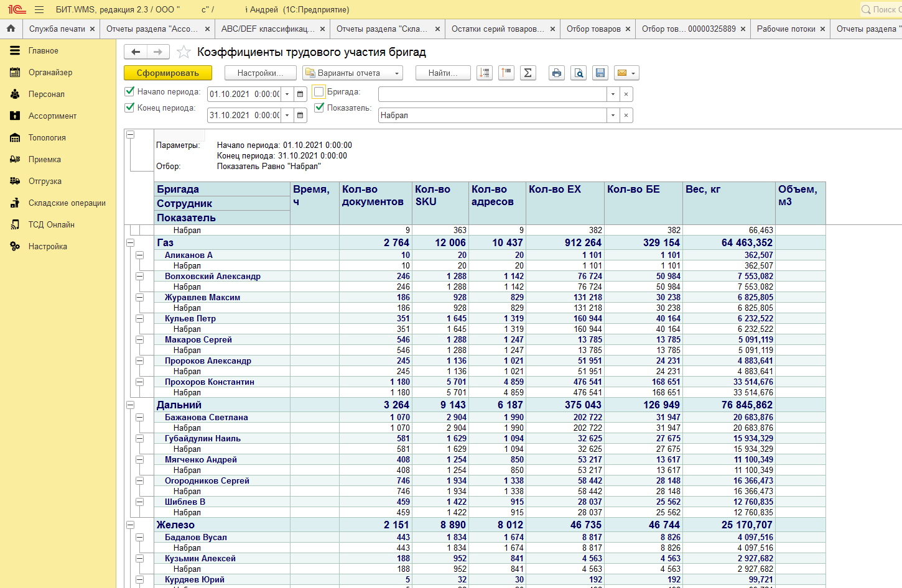Click the Конец периода date field

(244, 115)
